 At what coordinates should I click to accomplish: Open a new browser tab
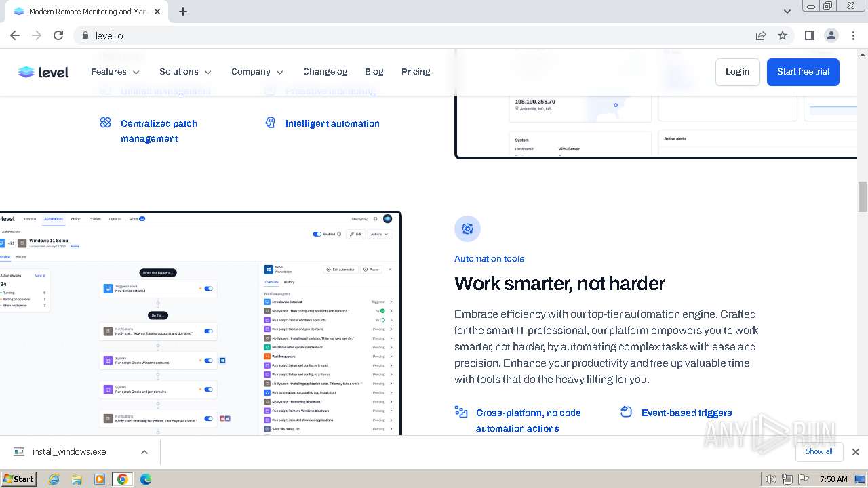[x=183, y=12]
